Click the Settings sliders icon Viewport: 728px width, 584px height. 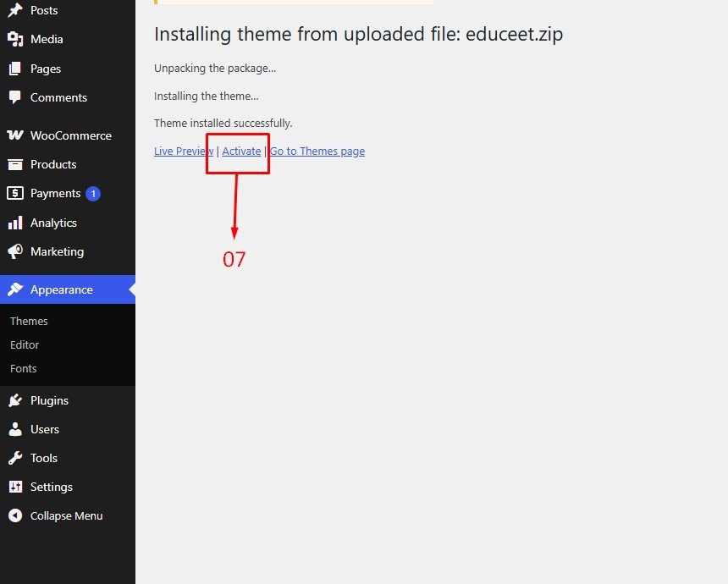click(15, 487)
